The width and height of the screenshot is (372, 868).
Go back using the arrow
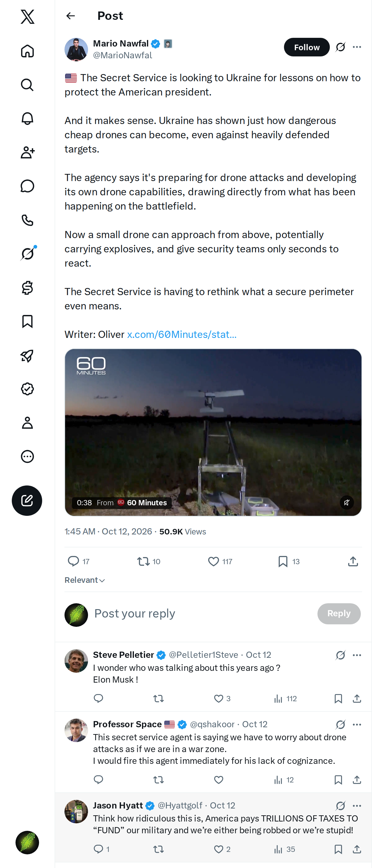70,16
